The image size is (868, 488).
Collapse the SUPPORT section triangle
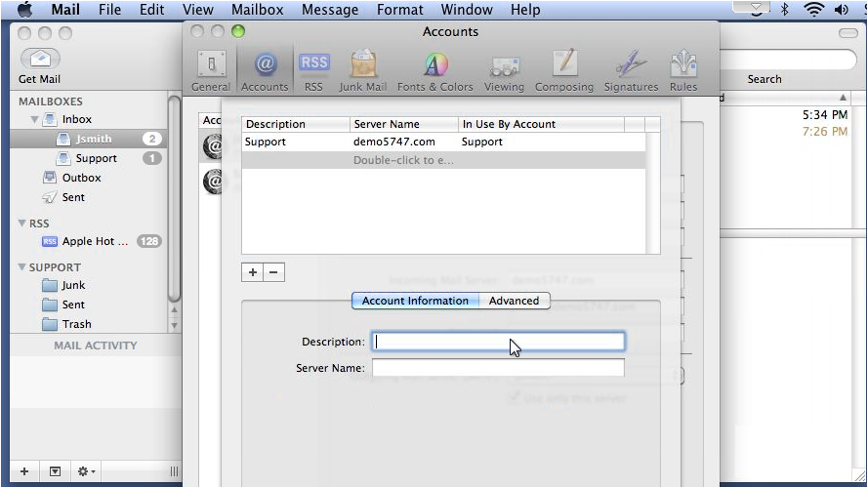(22, 266)
